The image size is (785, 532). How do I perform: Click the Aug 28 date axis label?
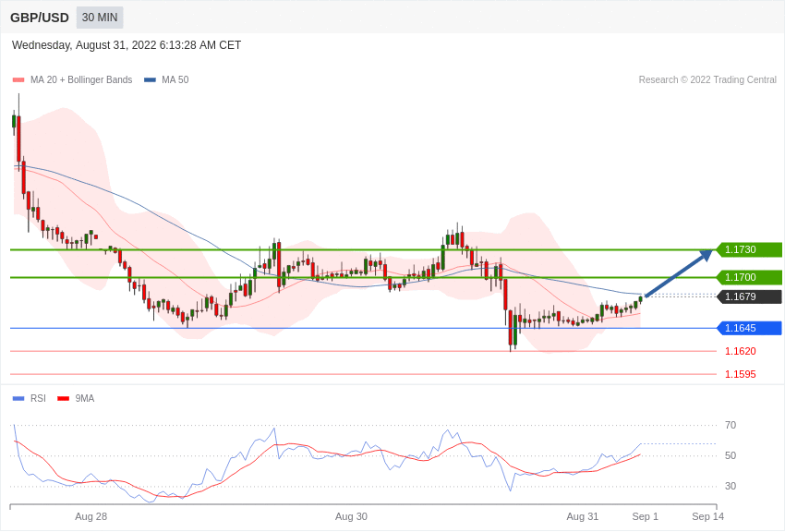pos(91,516)
